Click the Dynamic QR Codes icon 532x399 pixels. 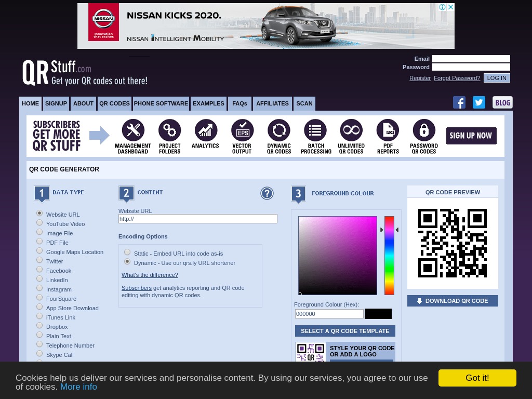(x=279, y=130)
